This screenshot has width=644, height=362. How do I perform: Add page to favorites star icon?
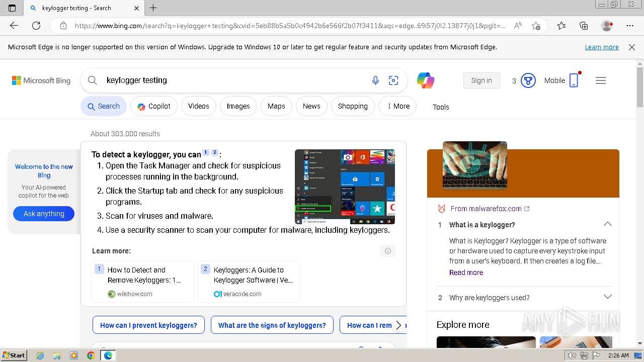pos(536,26)
